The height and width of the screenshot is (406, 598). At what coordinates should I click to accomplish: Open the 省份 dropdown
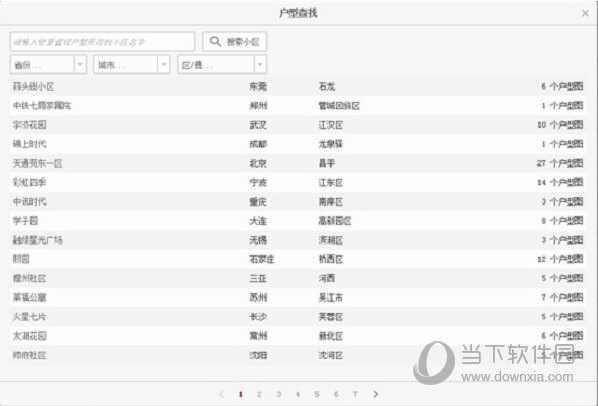[x=48, y=64]
